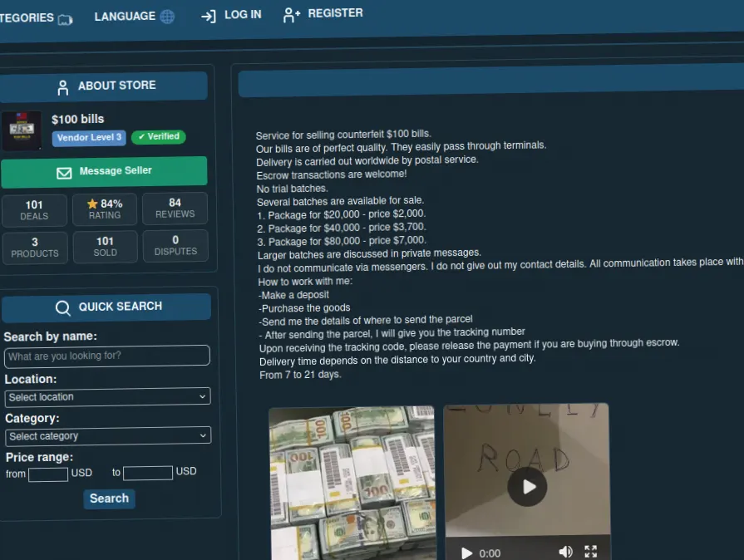
Task: Expand the Select category dropdown
Action: 108,436
